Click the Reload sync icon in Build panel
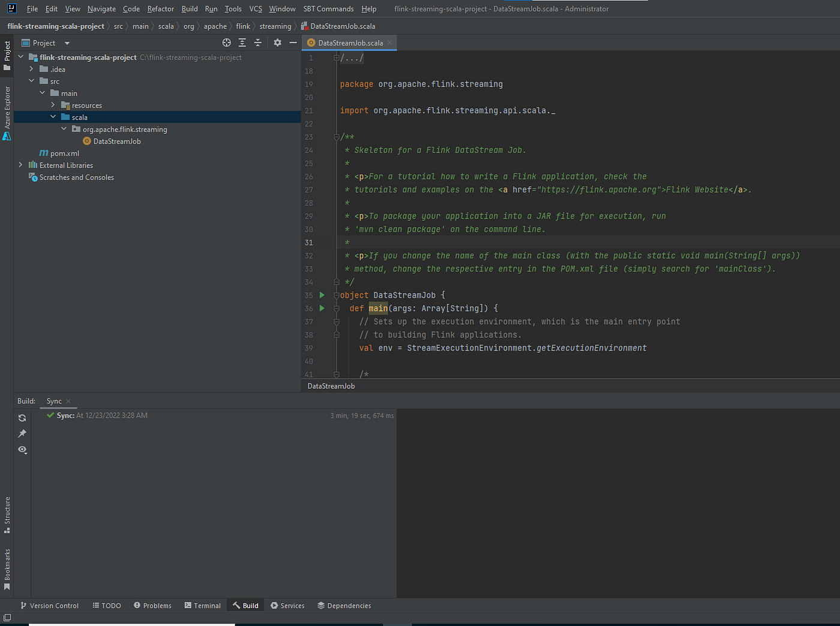The image size is (840, 626). point(22,418)
